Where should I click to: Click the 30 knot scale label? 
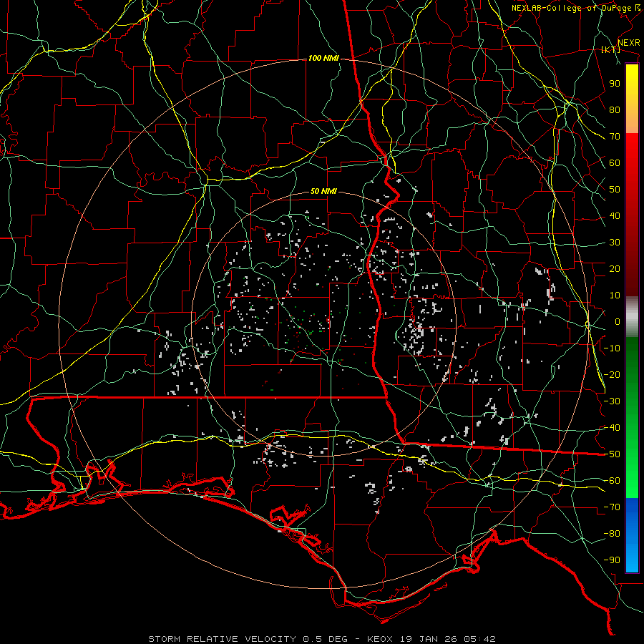[615, 243]
